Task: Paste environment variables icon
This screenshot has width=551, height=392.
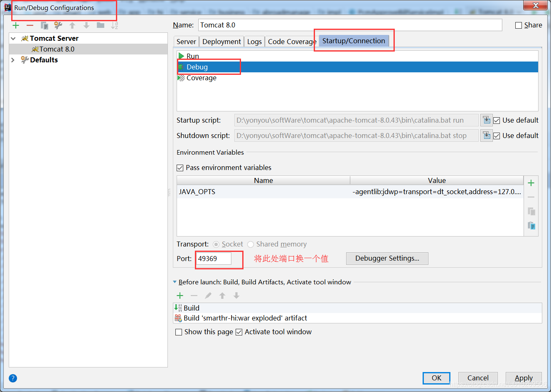Action: point(531,225)
